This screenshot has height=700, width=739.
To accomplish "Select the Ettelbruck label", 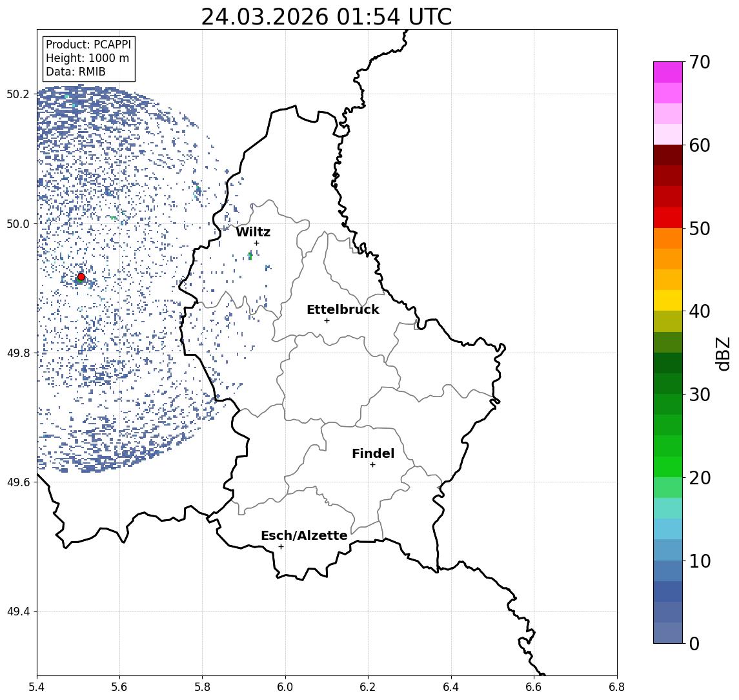I will 343,309.
